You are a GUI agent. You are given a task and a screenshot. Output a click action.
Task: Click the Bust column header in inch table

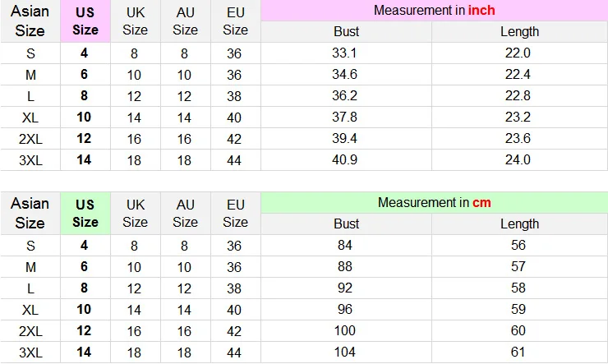point(346,31)
